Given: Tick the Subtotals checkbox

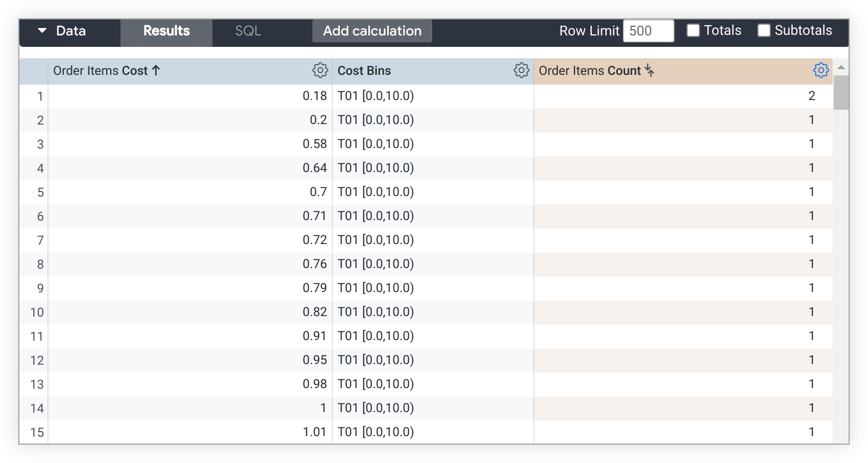Looking at the screenshot, I should (764, 31).
